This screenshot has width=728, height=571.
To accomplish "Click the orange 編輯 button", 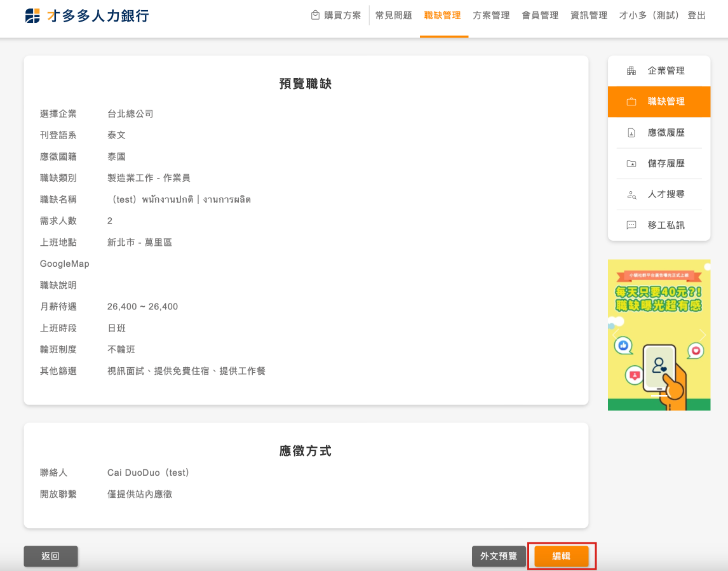I will point(561,556).
